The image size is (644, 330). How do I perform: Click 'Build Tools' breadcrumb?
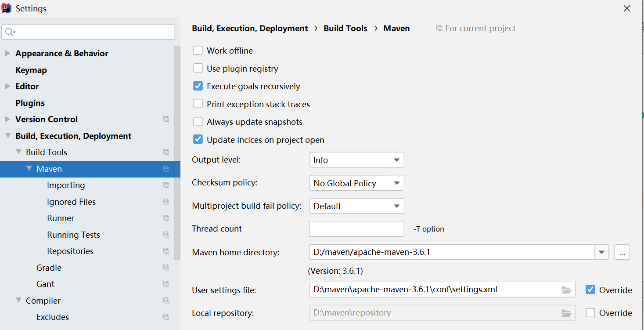[345, 28]
